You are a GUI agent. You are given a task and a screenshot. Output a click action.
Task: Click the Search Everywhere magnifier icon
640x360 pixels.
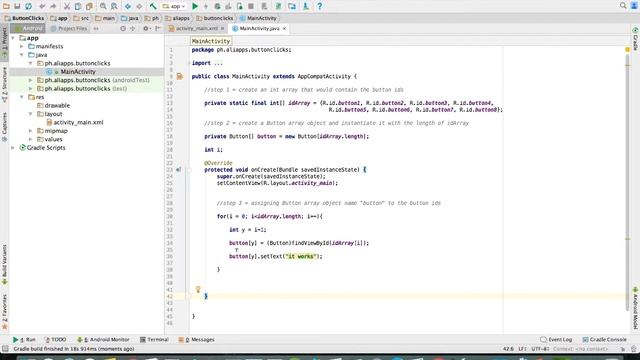[x=623, y=6]
